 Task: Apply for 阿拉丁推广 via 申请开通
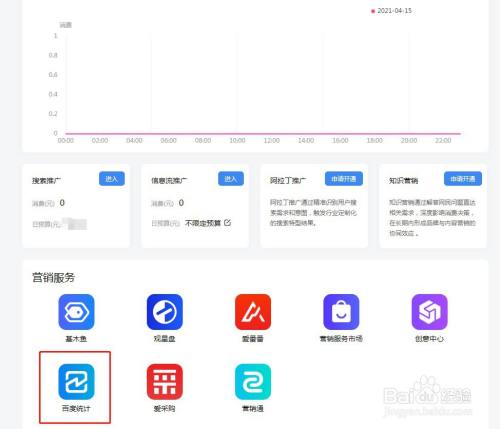(x=344, y=179)
